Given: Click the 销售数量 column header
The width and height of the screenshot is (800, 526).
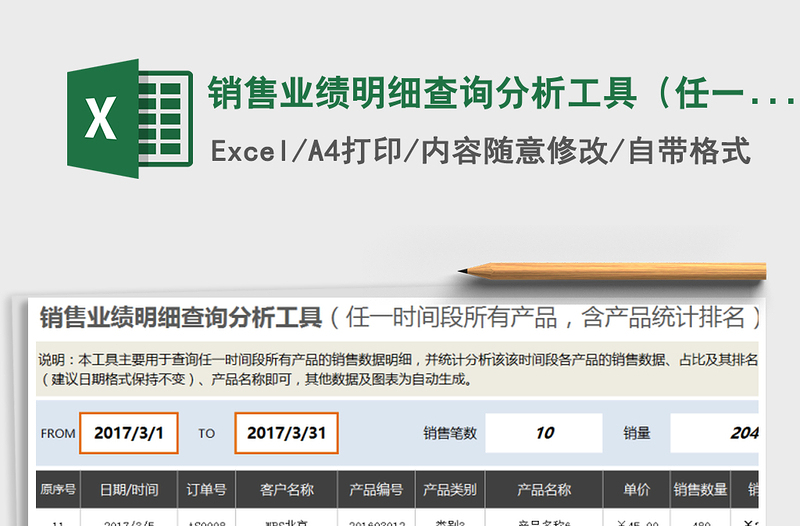Looking at the screenshot, I should [x=700, y=489].
